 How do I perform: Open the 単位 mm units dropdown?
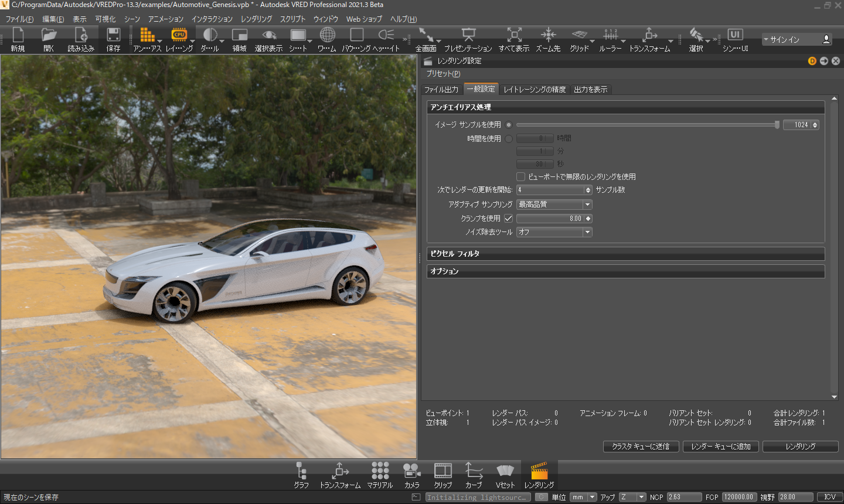point(584,497)
